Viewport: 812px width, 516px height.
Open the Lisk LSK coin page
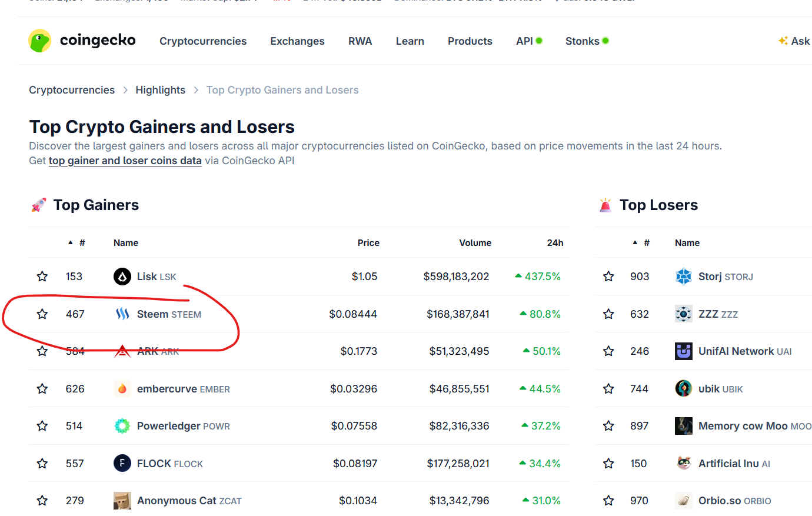point(157,277)
